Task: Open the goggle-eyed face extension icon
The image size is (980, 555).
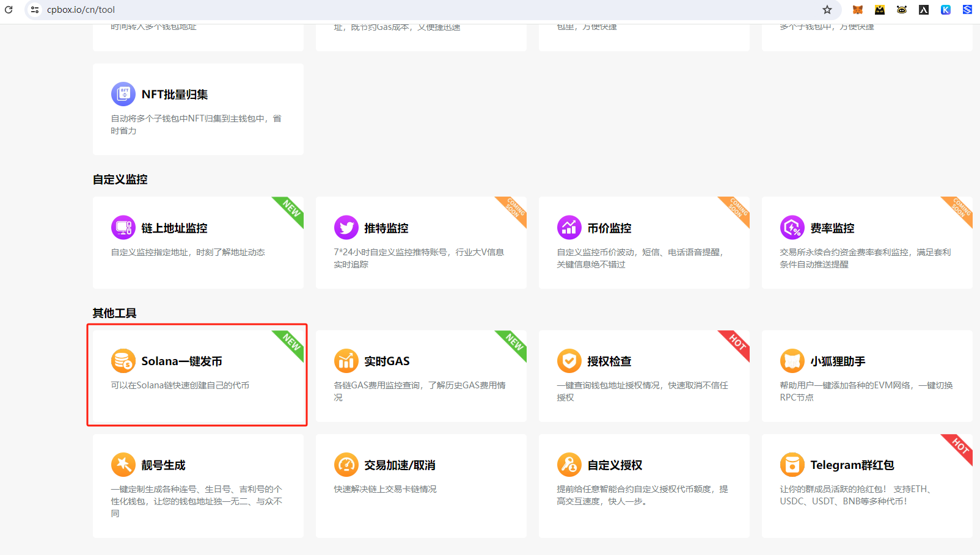Action: tap(902, 10)
